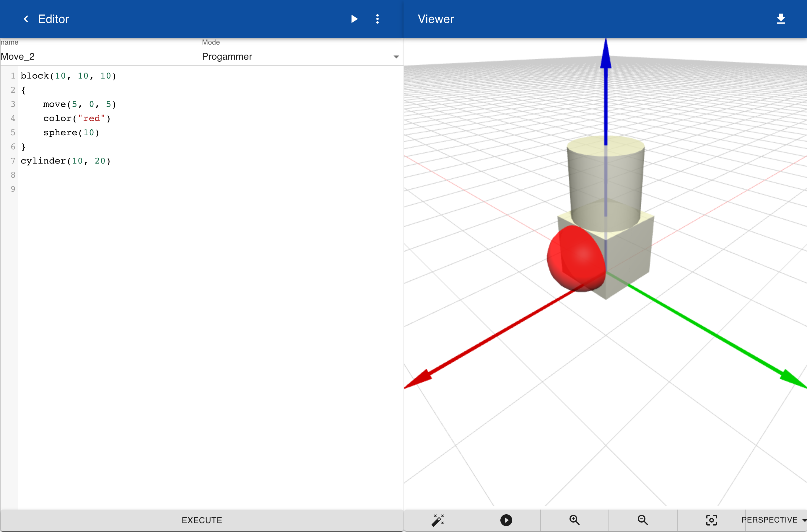Click code line block(10, 10, 10)
The width and height of the screenshot is (807, 532).
pyautogui.click(x=69, y=76)
